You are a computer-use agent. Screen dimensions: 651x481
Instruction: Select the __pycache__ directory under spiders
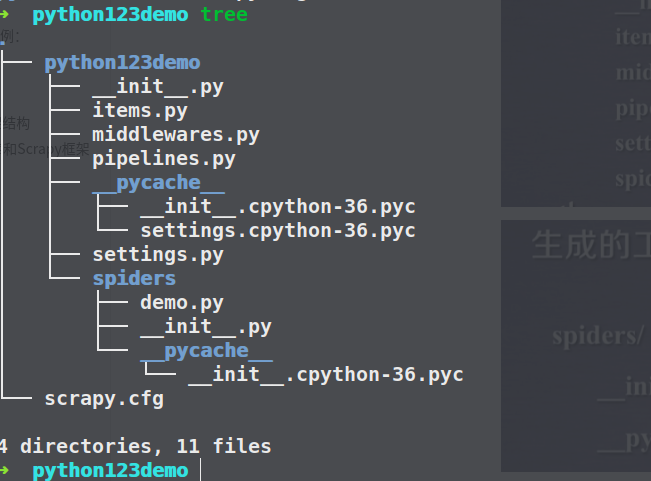coord(206,351)
